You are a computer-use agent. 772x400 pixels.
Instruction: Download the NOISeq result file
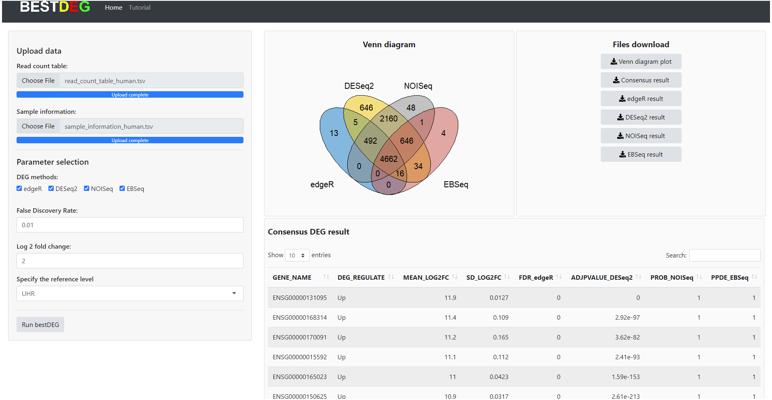[x=641, y=136]
